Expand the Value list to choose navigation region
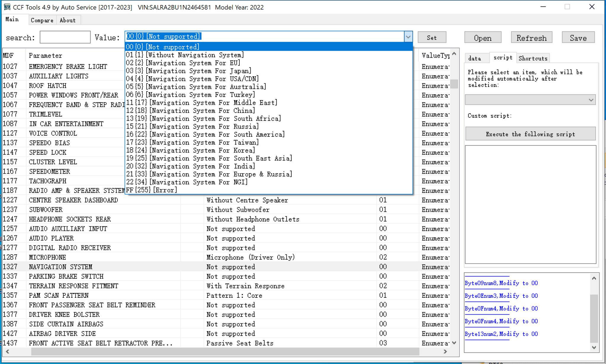Viewport: 606px width, 364px height. 408,37
